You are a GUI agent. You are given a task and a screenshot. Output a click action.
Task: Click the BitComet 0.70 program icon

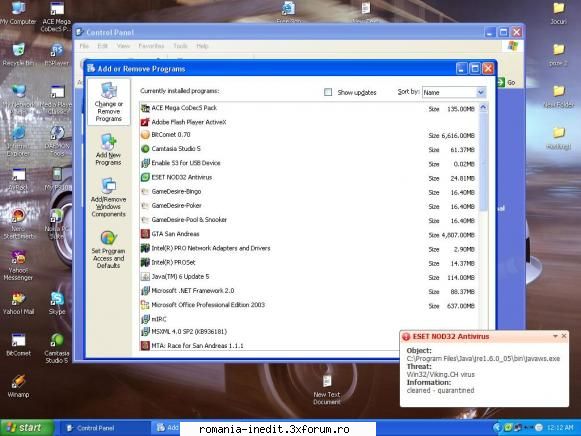tap(145, 135)
